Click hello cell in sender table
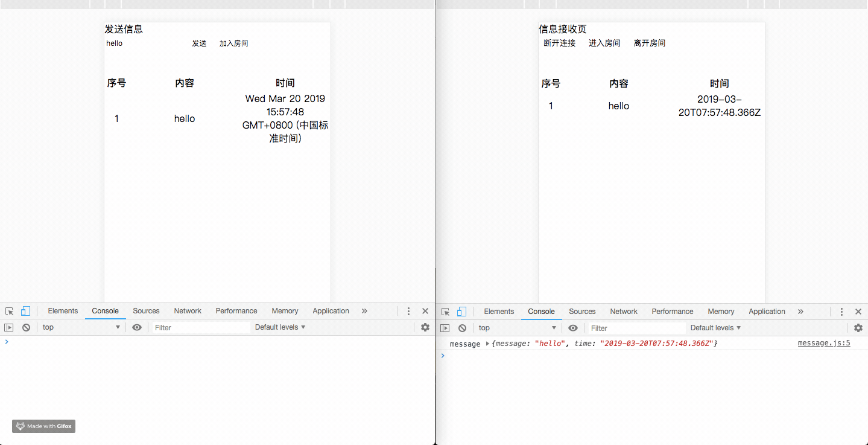The height and width of the screenshot is (445, 868). pos(185,119)
